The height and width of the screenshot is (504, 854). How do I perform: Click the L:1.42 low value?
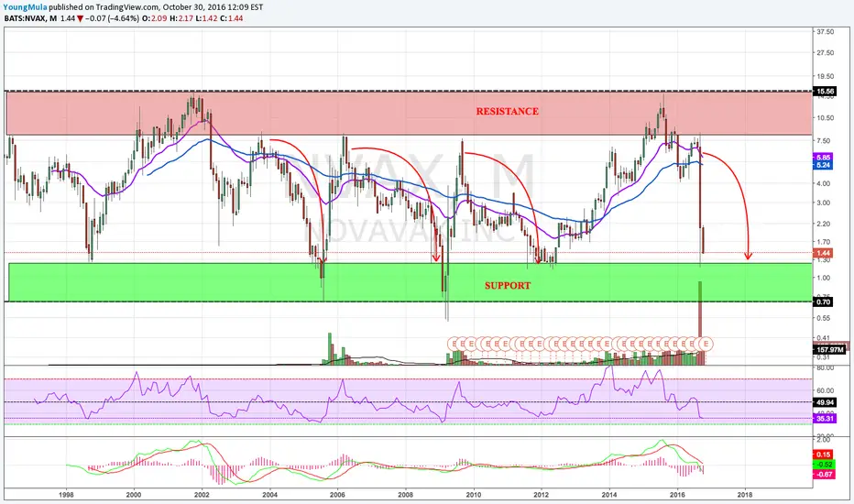tap(206, 18)
